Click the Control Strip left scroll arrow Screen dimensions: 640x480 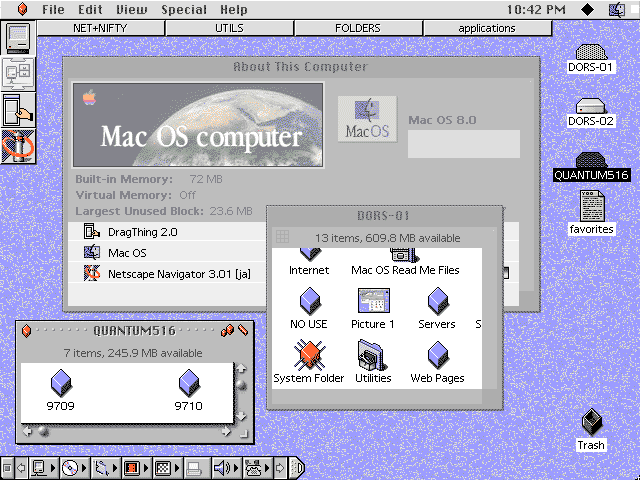click(21, 468)
